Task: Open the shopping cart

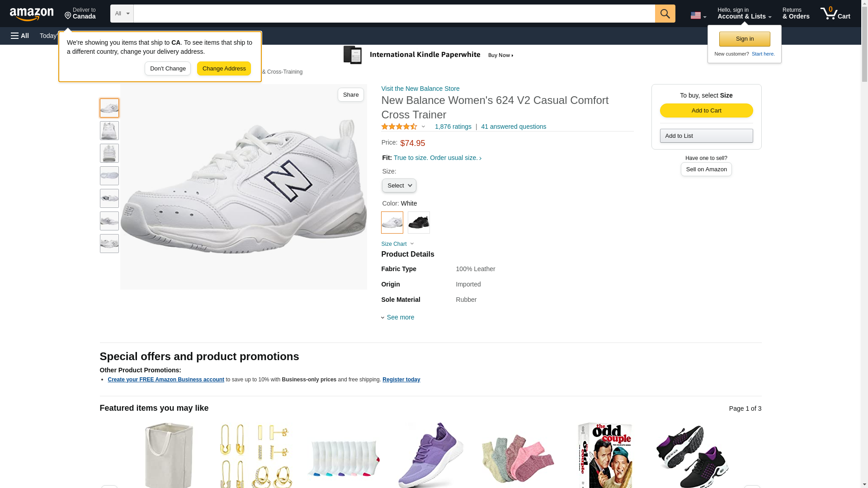Action: tap(835, 14)
